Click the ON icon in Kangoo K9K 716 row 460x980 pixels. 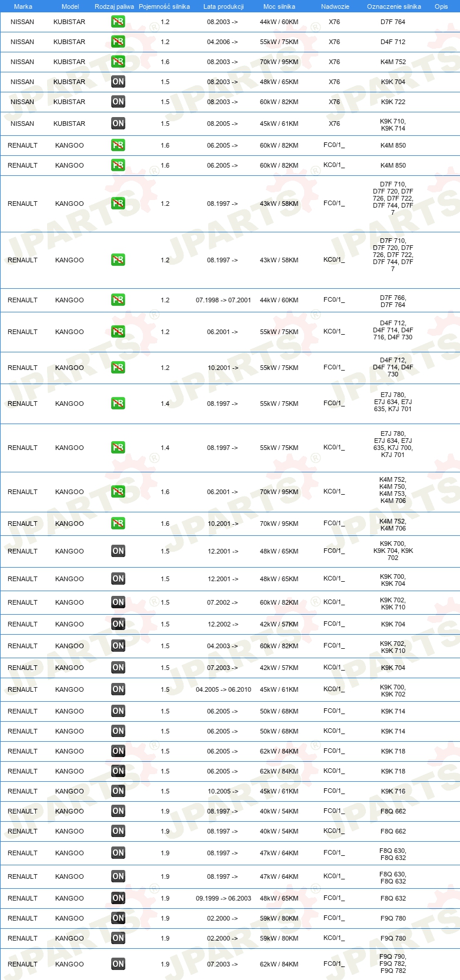118,791
